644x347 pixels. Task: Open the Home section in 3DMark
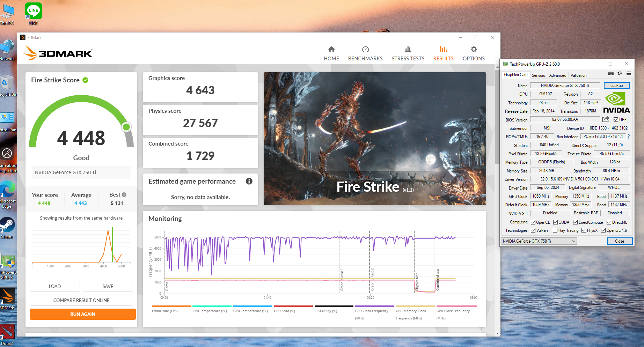331,53
